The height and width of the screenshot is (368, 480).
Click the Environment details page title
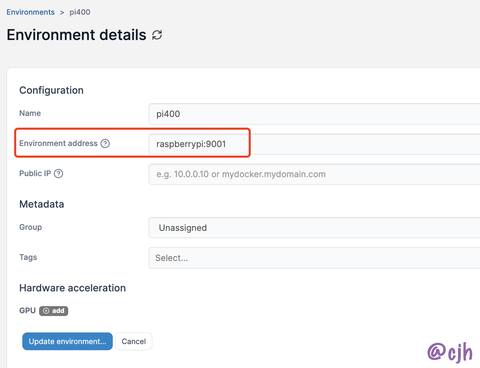coord(76,35)
